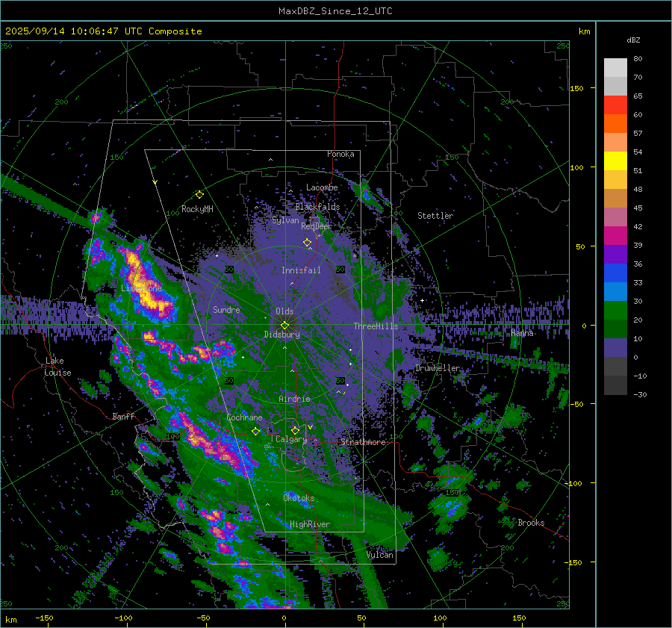Screen dimensions: 672x628
Task: Select the Sundre label
Action: (226, 309)
